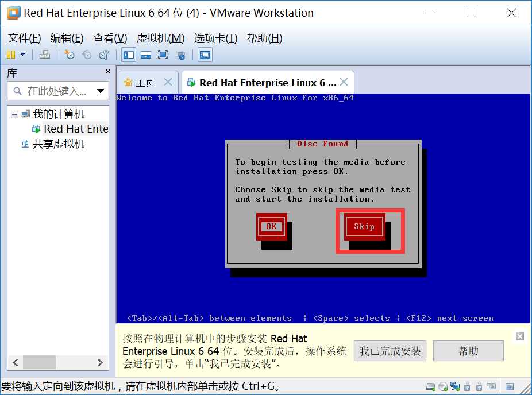Viewport: 532px width, 395px height.
Task: Open the snapshot manager icon
Action: click(104, 55)
